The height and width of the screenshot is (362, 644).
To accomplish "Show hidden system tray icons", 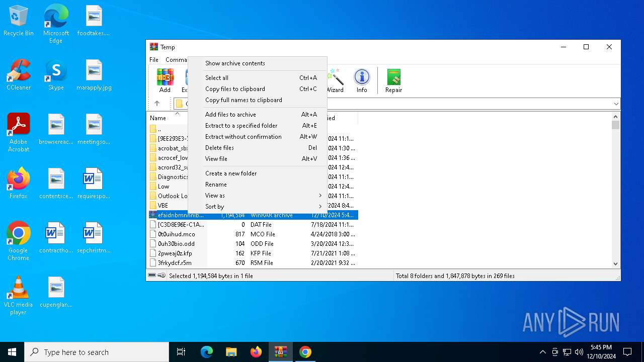I will coord(542,352).
